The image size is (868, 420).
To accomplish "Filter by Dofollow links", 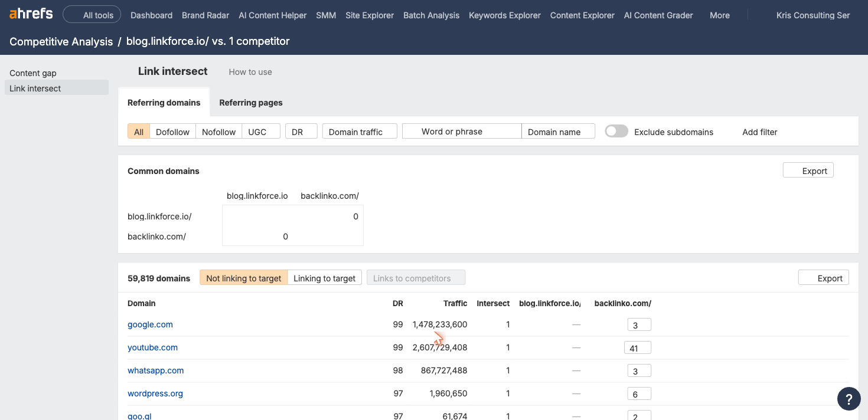I will (x=172, y=132).
